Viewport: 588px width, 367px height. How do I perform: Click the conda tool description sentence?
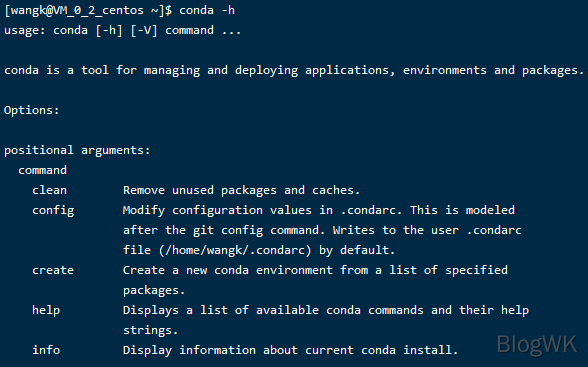pos(294,70)
